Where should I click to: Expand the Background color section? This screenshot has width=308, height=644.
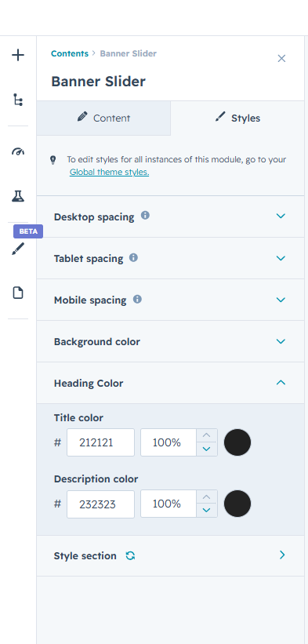point(171,341)
